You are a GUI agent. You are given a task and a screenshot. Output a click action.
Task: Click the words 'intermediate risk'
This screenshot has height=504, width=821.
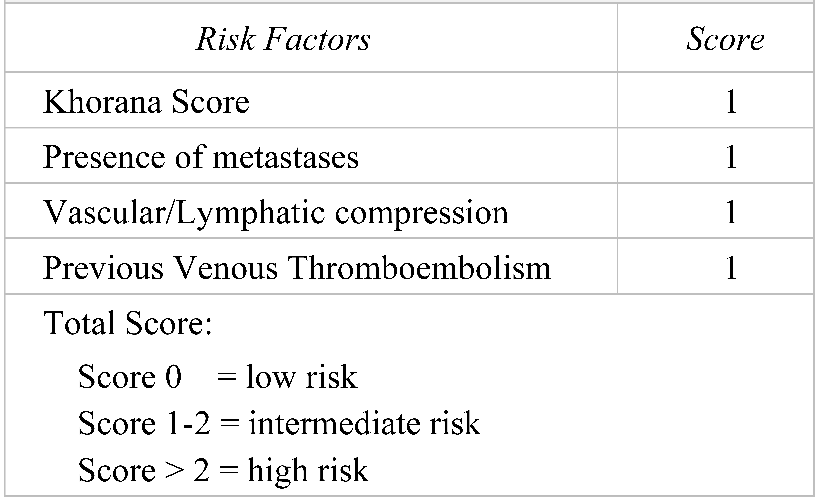[x=364, y=423]
